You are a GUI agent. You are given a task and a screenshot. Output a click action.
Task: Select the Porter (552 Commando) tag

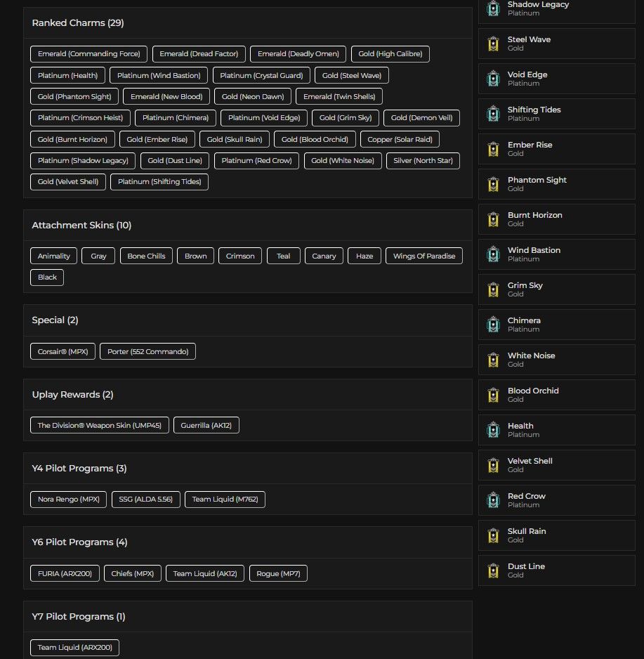(x=148, y=351)
